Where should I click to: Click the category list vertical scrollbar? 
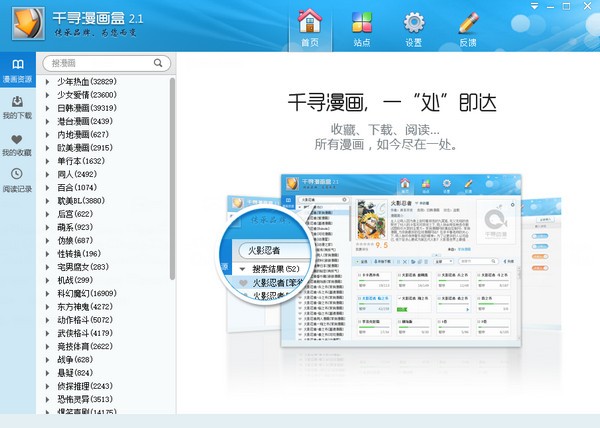171,150
